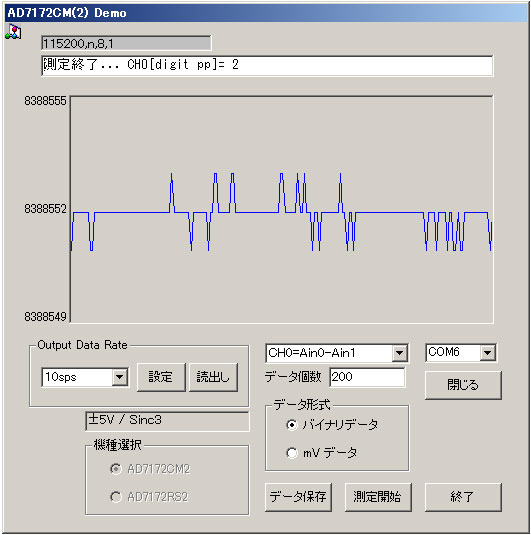This screenshot has width=531, height=535.
Task: Click the 測定終了 status message box
Action: pyautogui.click(x=267, y=66)
